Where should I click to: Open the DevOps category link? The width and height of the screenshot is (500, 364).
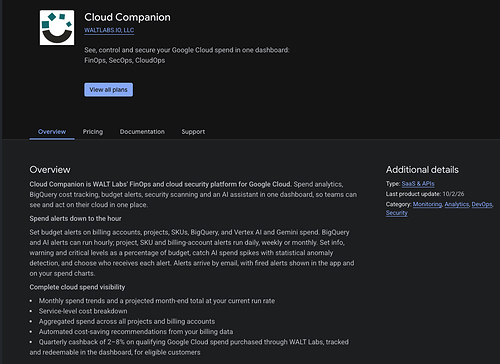[x=482, y=204]
